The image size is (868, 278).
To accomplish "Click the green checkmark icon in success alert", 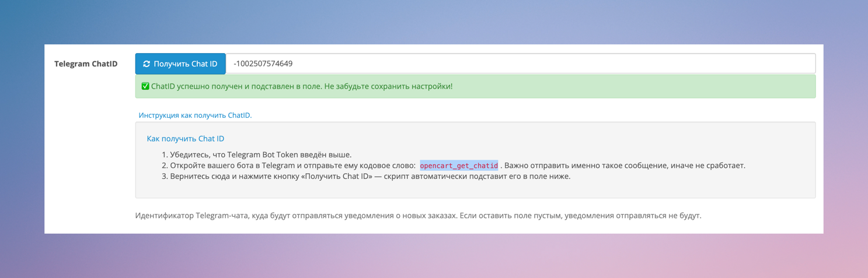I will [x=145, y=86].
